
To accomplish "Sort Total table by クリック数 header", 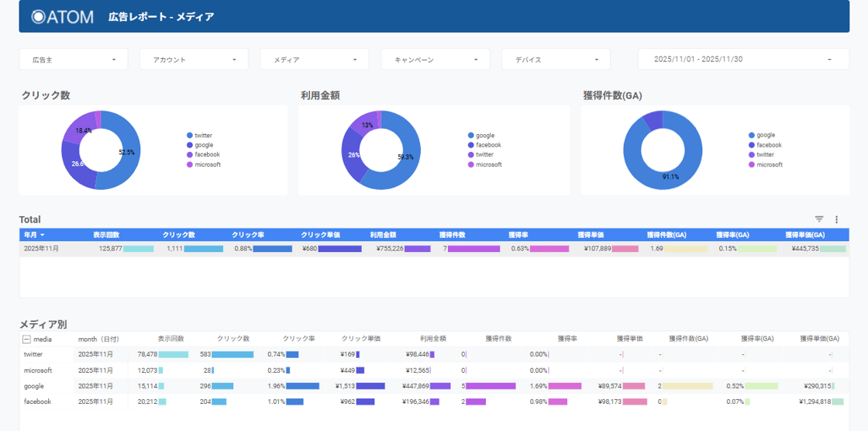I will (x=178, y=235).
